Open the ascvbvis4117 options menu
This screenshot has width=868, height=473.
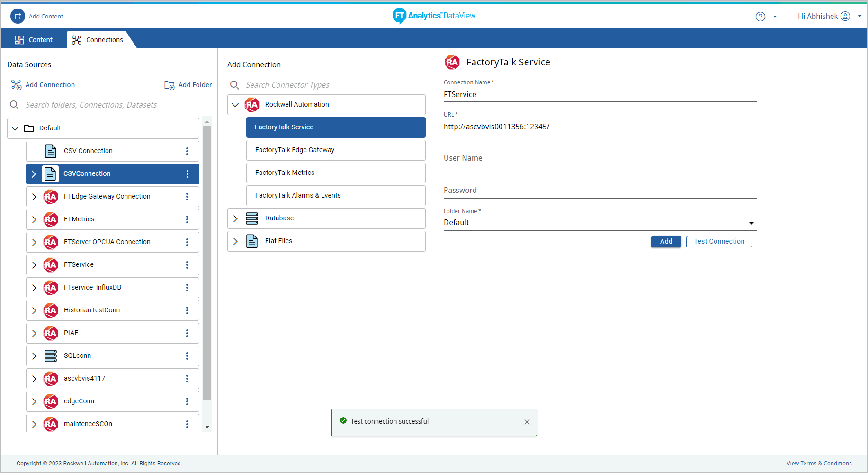point(187,378)
